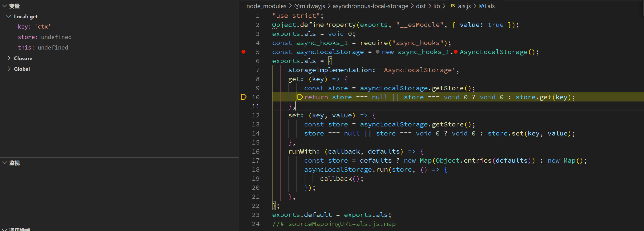Click 'Object.defineProperty' on line 2

(314, 25)
